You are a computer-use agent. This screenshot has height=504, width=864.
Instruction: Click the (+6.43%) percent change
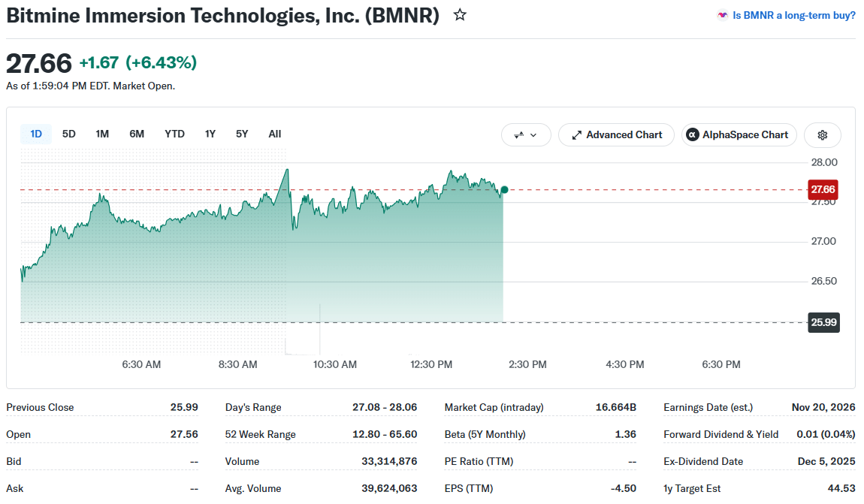(161, 62)
